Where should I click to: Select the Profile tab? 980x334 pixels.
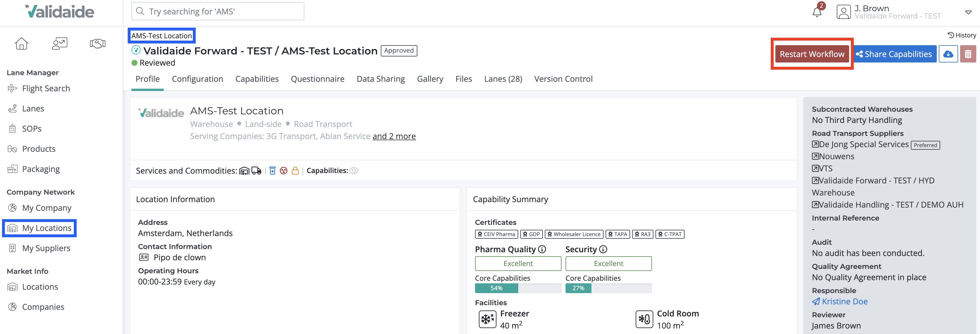click(147, 79)
